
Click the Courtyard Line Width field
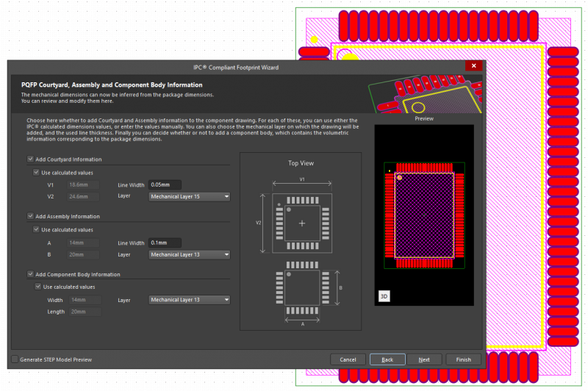(165, 184)
